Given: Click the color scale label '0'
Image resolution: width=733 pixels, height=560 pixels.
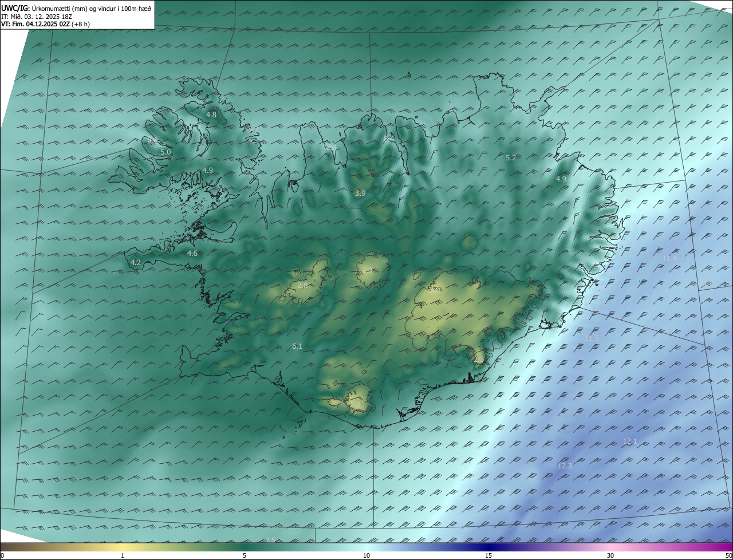Looking at the screenshot, I should pos(2,556).
